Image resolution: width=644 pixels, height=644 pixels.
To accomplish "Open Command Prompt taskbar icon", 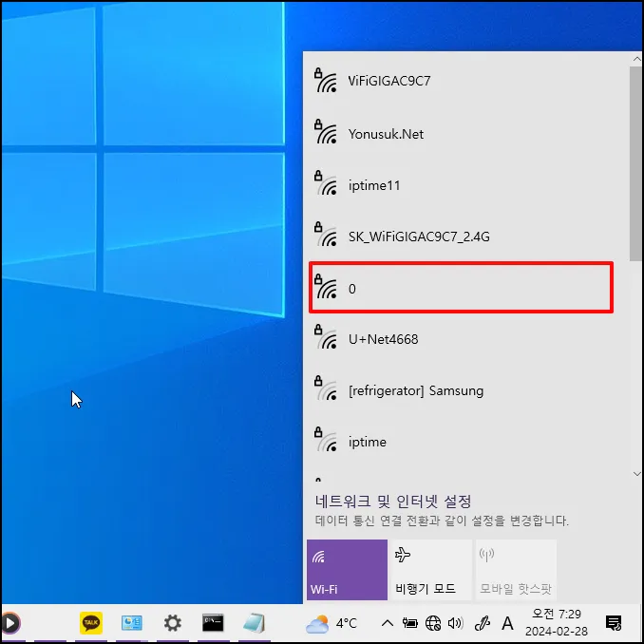I will 213,623.
